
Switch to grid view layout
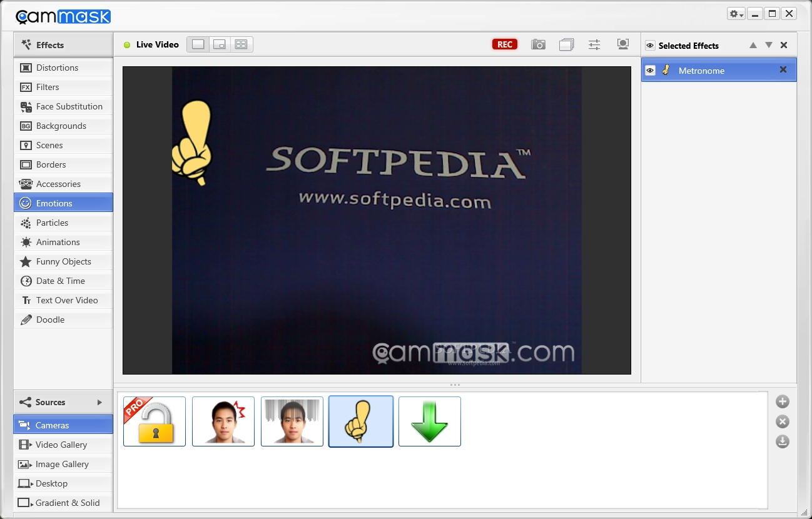coord(241,44)
